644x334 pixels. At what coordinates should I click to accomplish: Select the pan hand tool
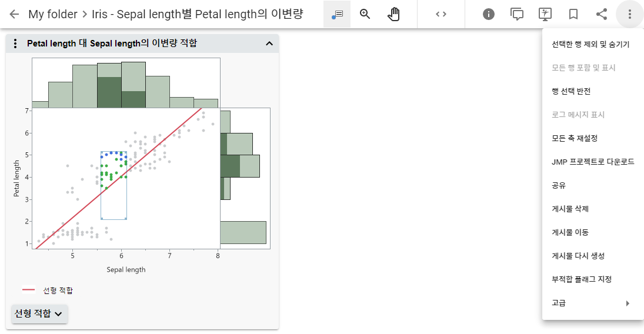click(393, 14)
